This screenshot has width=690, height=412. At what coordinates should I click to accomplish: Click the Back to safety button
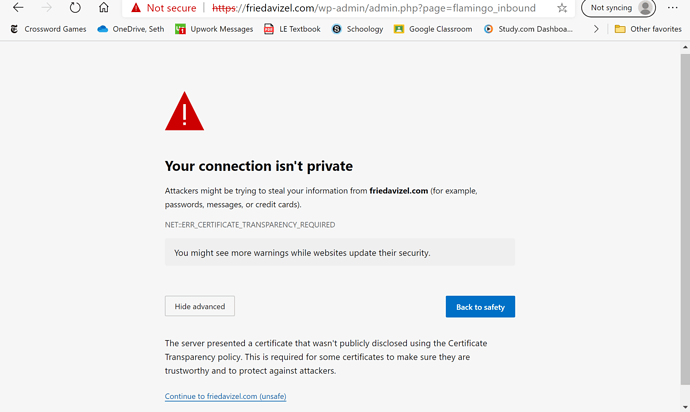pyautogui.click(x=480, y=307)
